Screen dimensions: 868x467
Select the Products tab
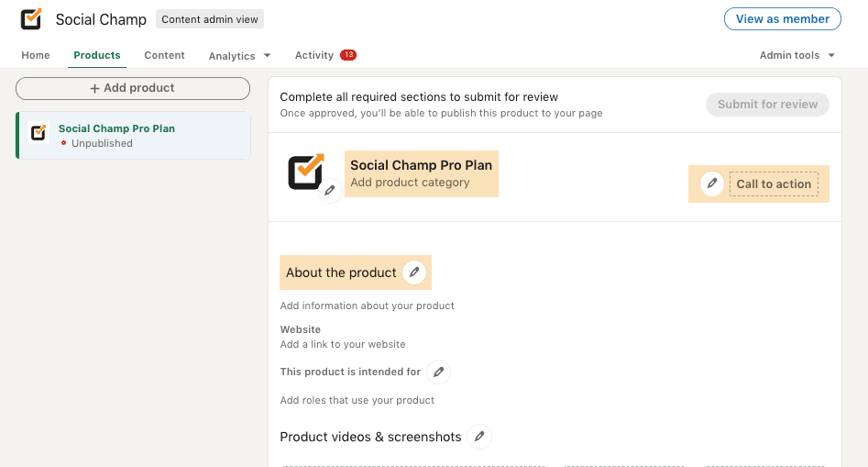pos(97,55)
